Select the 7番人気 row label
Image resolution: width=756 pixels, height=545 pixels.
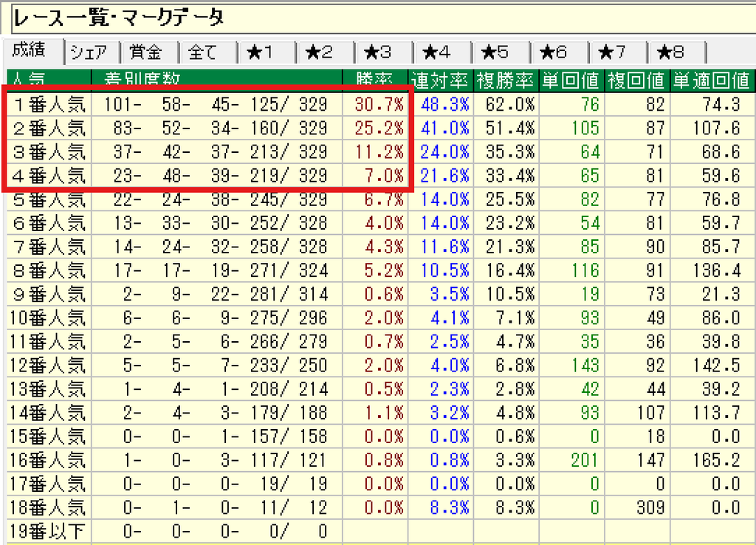coord(49,247)
